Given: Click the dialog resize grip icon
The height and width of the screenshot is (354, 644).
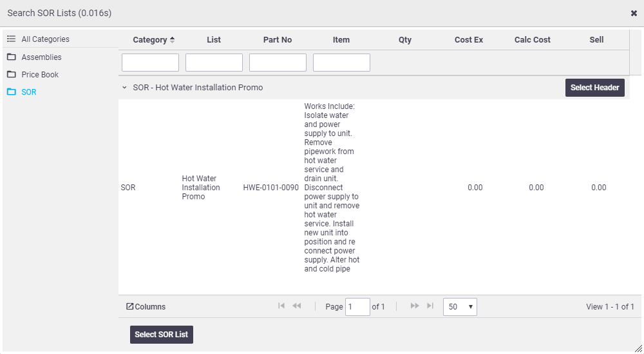Looking at the screenshot, I should coord(638,349).
